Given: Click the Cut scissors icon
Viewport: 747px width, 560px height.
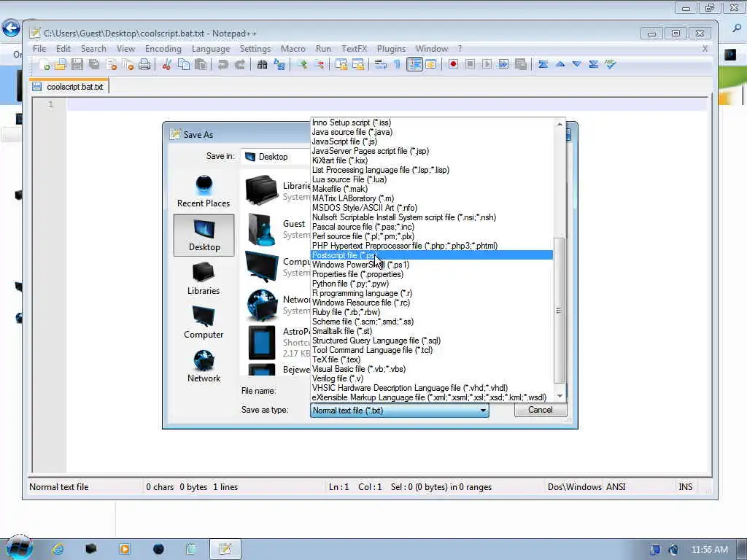Looking at the screenshot, I should 166,64.
